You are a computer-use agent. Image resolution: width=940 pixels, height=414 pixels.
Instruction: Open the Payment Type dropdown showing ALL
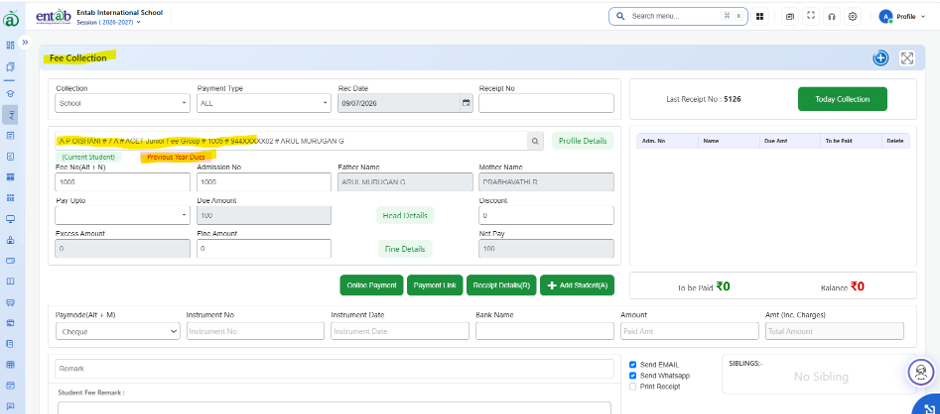click(264, 103)
